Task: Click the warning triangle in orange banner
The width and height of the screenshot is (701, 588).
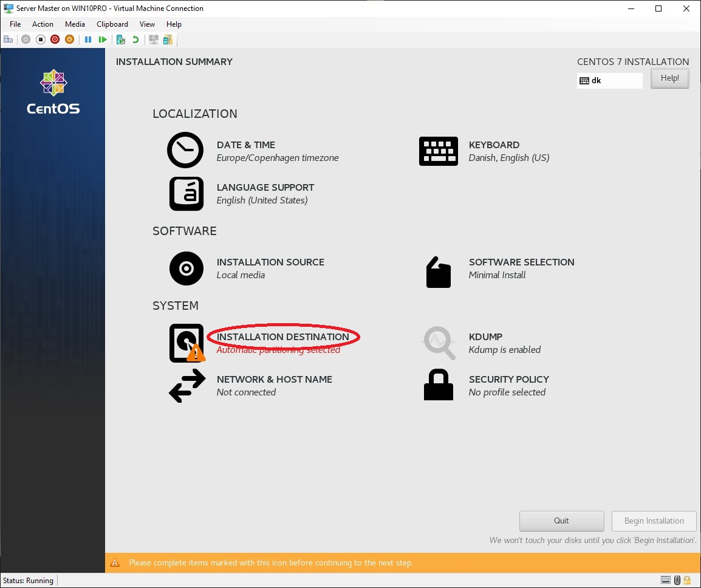Action: pyautogui.click(x=115, y=562)
